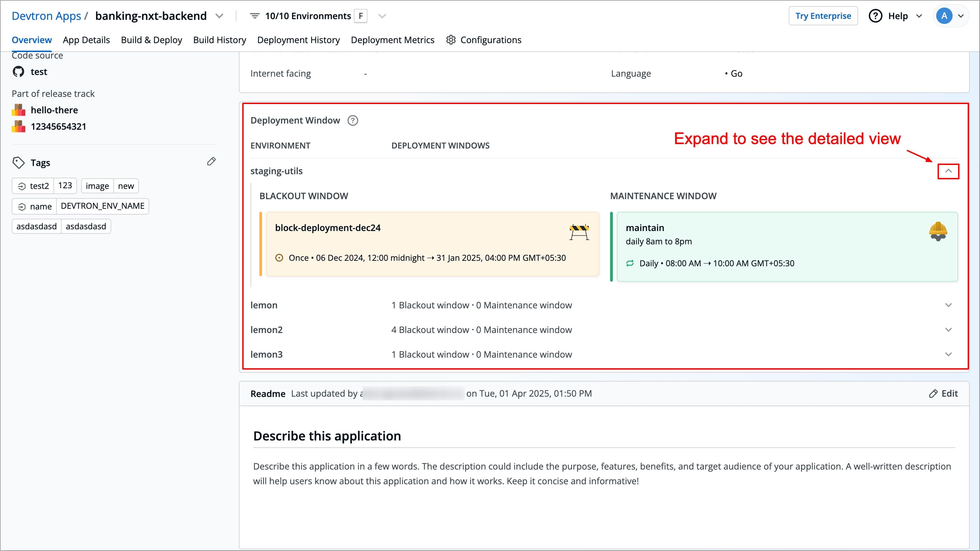Click the image new tag chip

pyautogui.click(x=110, y=186)
